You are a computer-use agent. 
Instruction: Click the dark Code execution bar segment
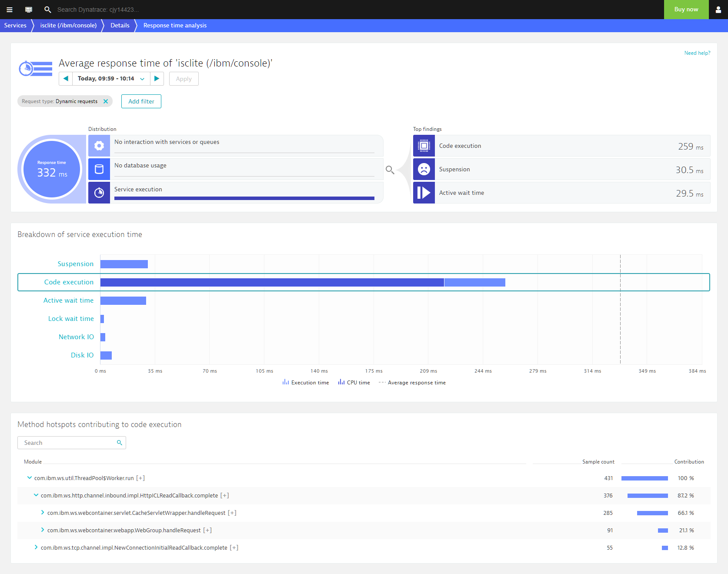pyautogui.click(x=272, y=282)
